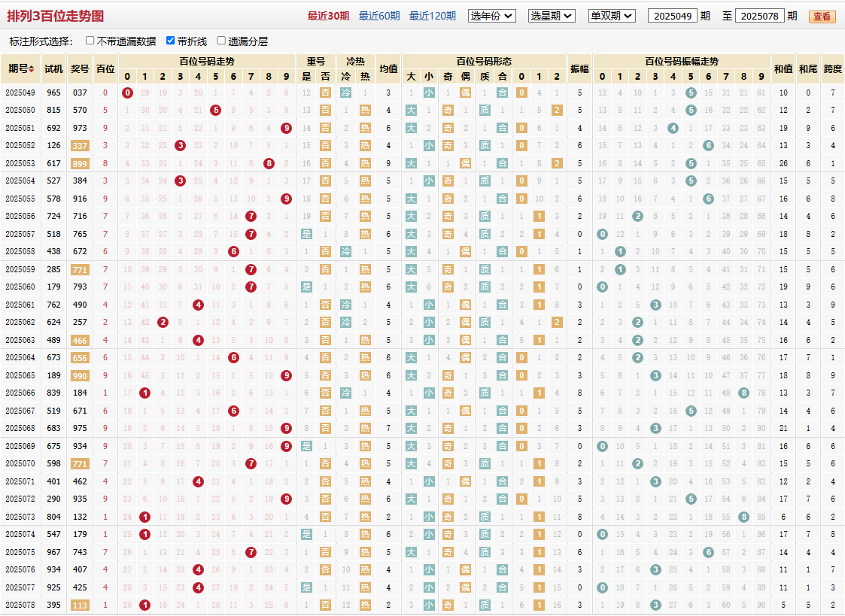This screenshot has width=845, height=616.
Task: Click the 振幅 column header
Action: click(580, 68)
